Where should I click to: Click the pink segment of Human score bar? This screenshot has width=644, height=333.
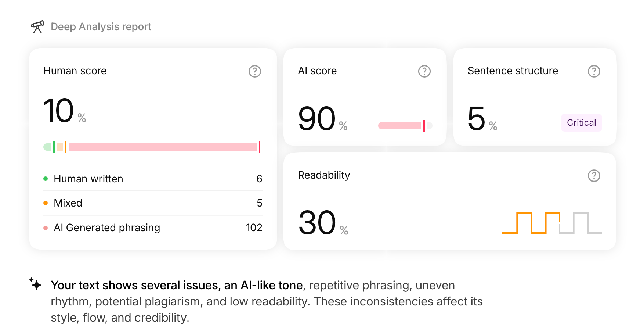pos(163,147)
